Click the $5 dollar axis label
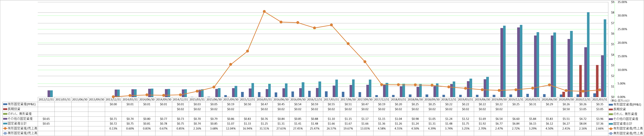The image size is (644, 136). coord(613,44)
